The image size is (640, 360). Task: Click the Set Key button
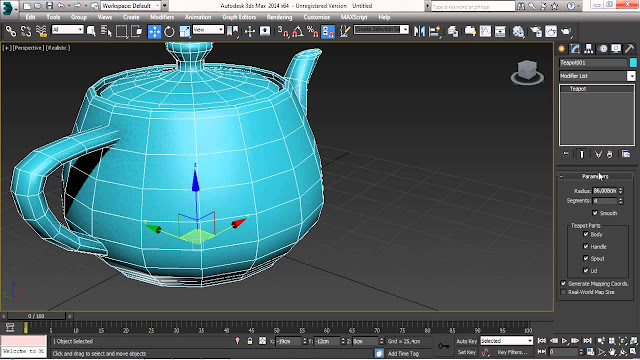[x=466, y=352]
